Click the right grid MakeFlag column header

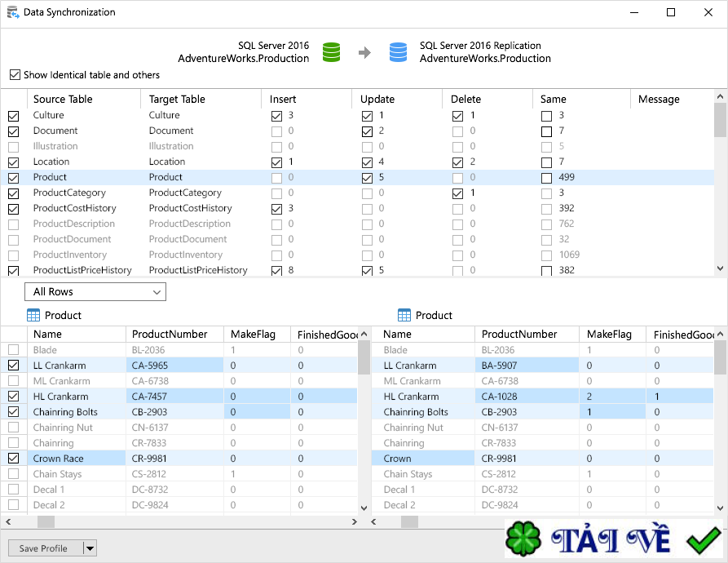click(612, 335)
